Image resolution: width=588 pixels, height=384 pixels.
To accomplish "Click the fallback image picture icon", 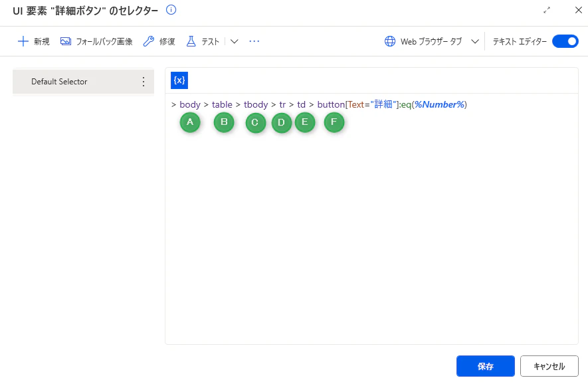I will coord(66,41).
